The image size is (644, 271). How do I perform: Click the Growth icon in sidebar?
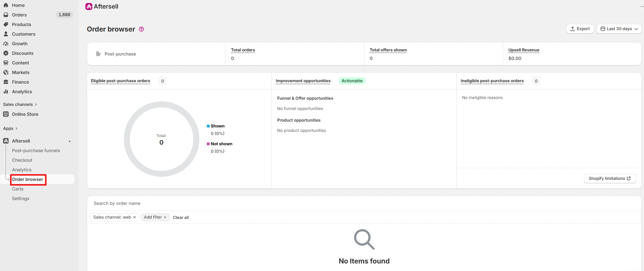pos(6,44)
